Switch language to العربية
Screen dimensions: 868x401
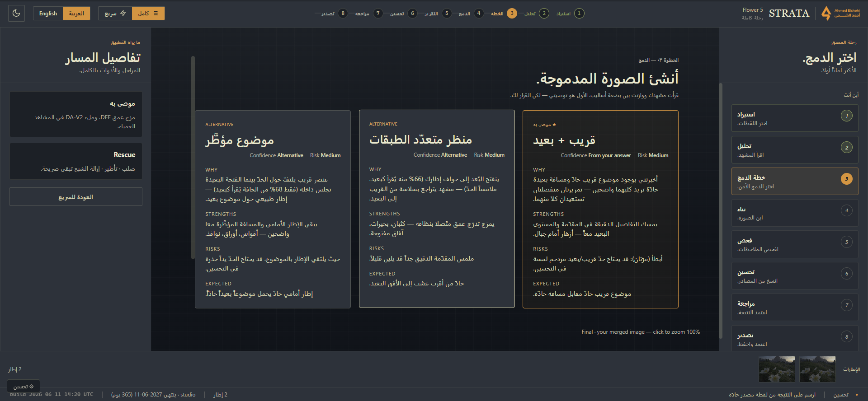click(x=76, y=13)
